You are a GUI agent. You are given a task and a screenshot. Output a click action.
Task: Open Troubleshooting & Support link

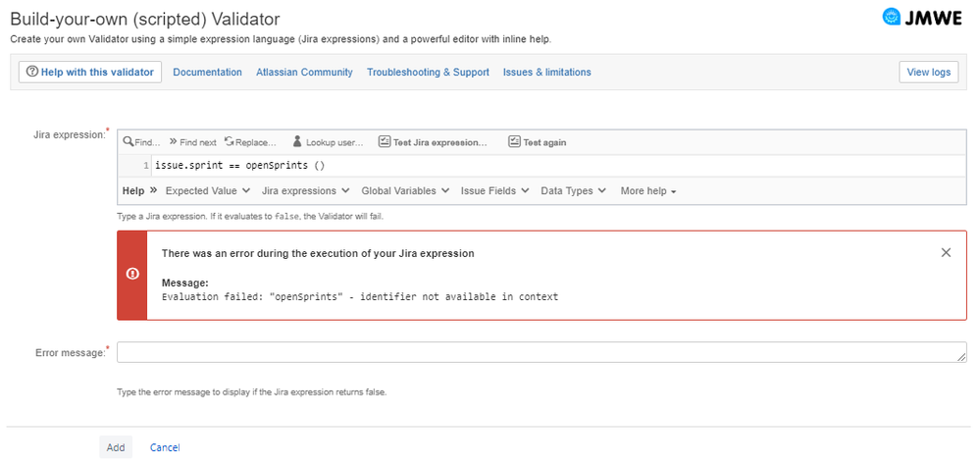(x=428, y=72)
